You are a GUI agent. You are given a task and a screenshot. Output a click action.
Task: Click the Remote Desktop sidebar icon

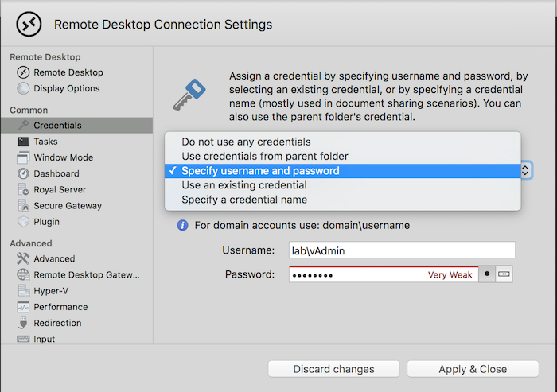[x=23, y=72]
